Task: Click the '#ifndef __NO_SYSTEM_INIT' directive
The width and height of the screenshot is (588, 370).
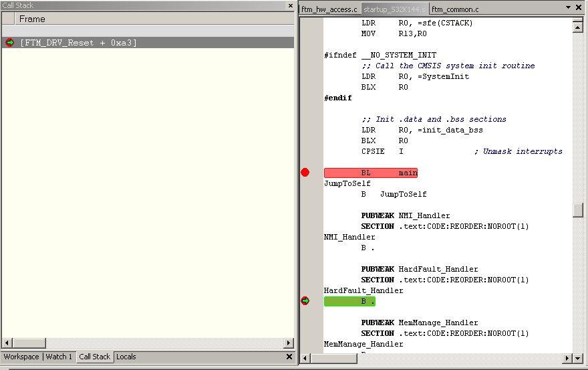Action: tap(380, 55)
